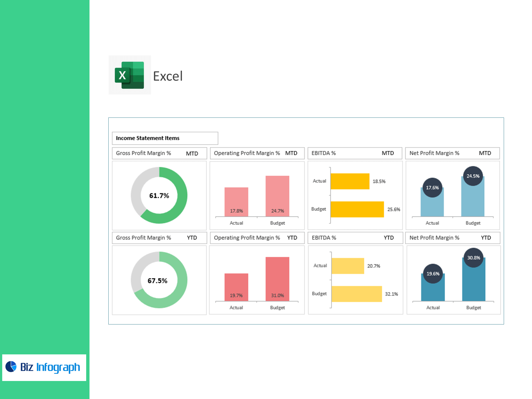Select the 61.7% green donut chart
Image resolution: width=532 pixels, height=399 pixels.
tap(182, 195)
